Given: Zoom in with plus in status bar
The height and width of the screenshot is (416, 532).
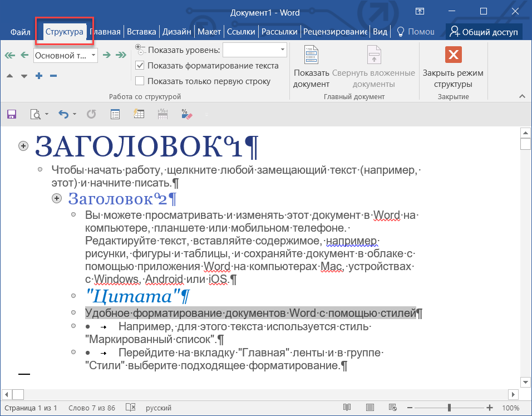Looking at the screenshot, I should tap(489, 408).
